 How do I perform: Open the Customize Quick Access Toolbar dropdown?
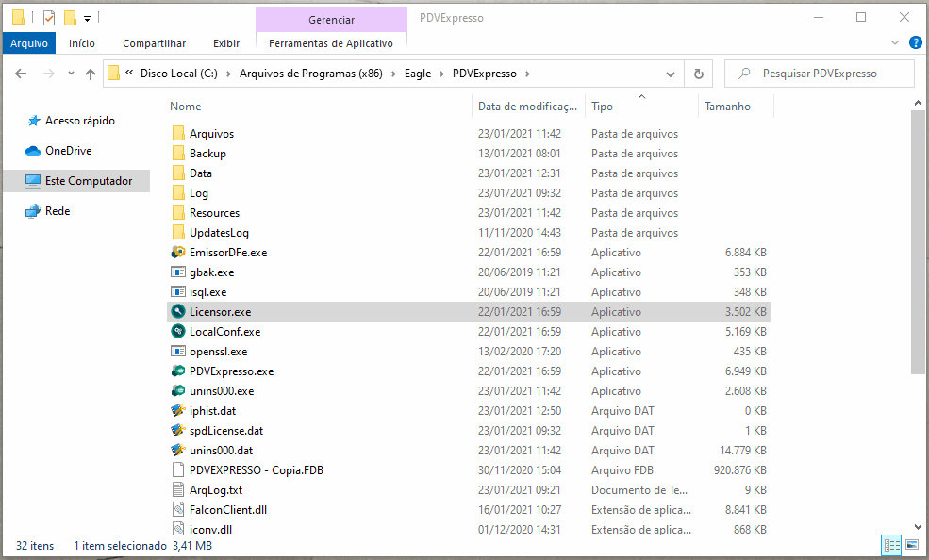point(87,19)
